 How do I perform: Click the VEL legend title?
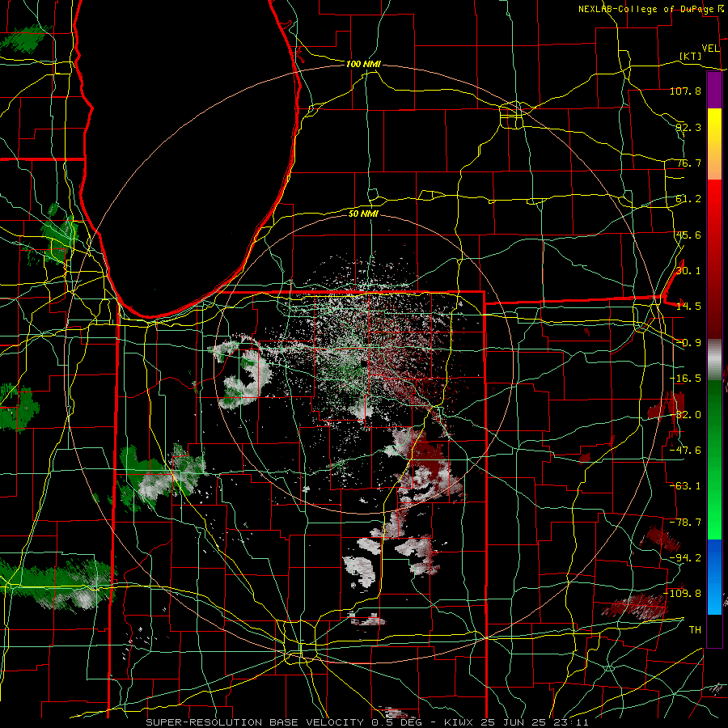710,49
